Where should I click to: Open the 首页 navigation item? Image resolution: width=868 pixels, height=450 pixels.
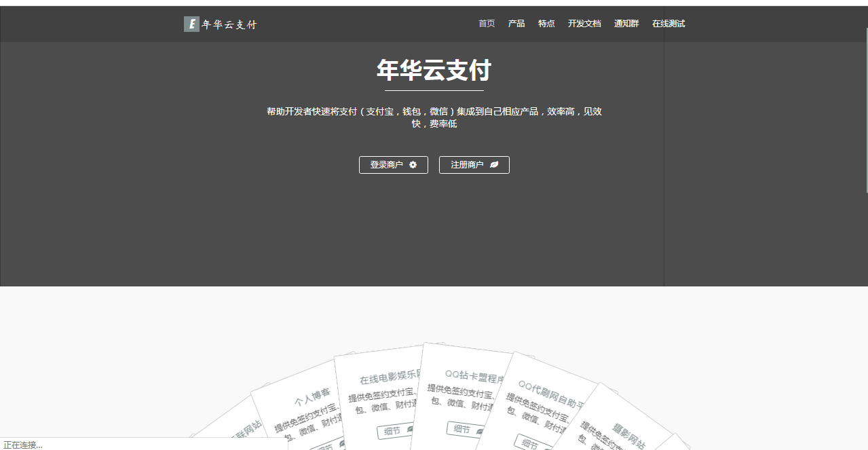click(x=486, y=23)
